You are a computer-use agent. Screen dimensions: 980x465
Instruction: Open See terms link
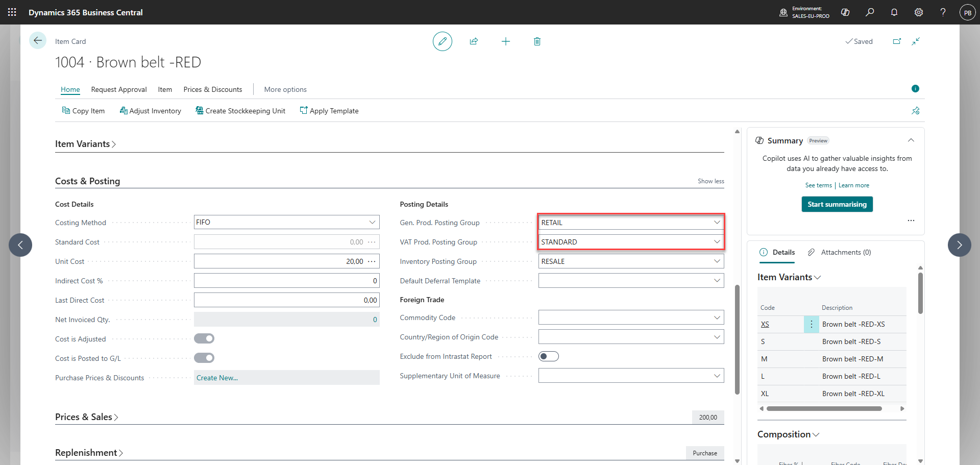[819, 185]
